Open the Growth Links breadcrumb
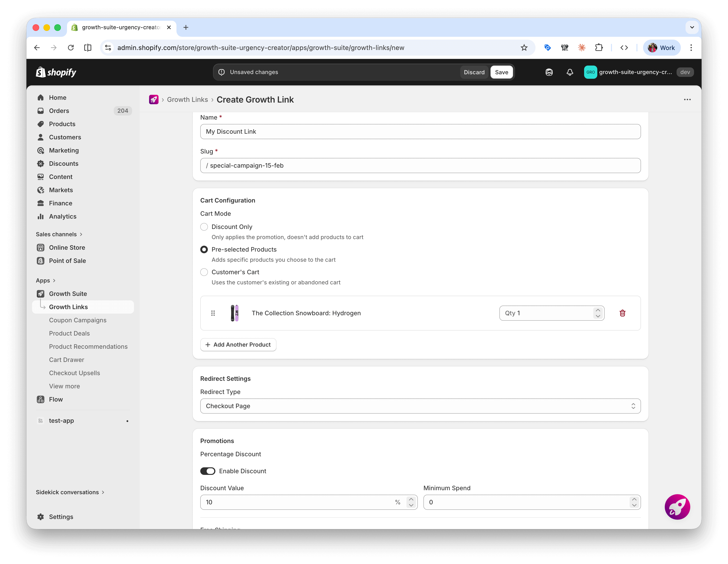 click(x=187, y=99)
